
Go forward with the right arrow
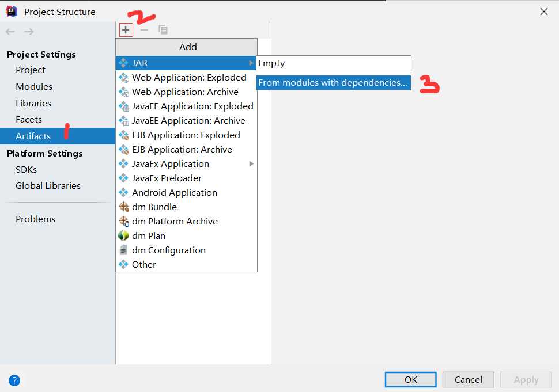pyautogui.click(x=29, y=32)
